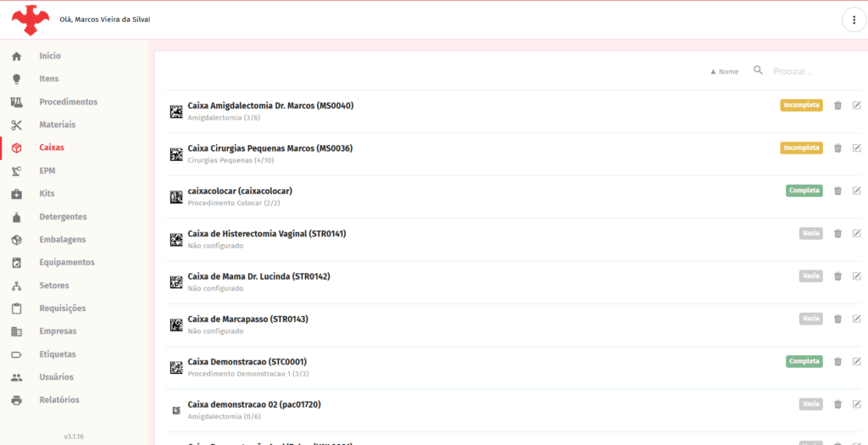Click the magnifier search icon
This screenshot has height=445, width=868.
click(x=758, y=71)
